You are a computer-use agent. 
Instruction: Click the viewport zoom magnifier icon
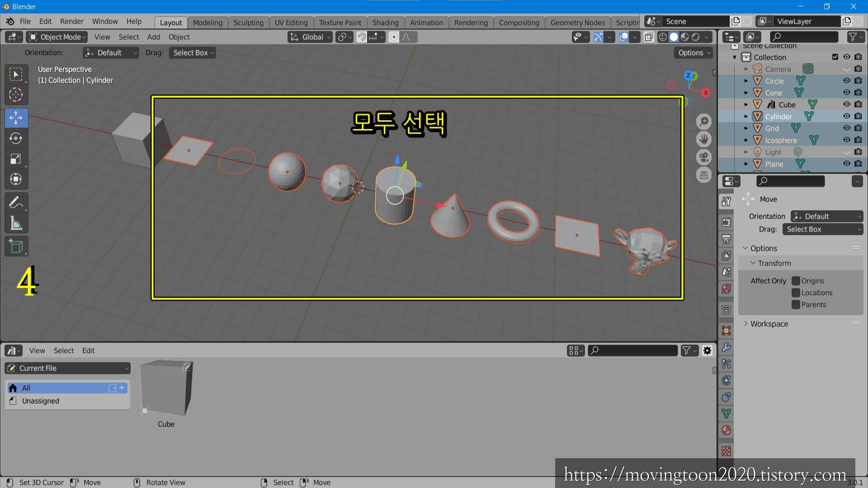pos(704,122)
